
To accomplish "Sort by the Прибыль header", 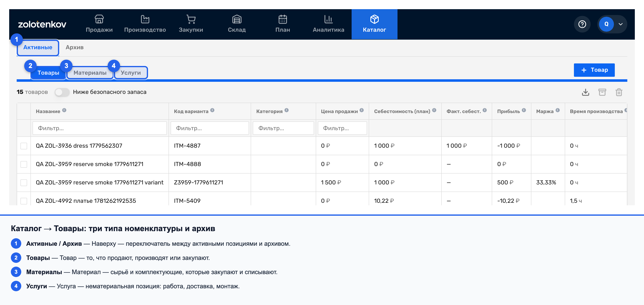I will pyautogui.click(x=508, y=111).
